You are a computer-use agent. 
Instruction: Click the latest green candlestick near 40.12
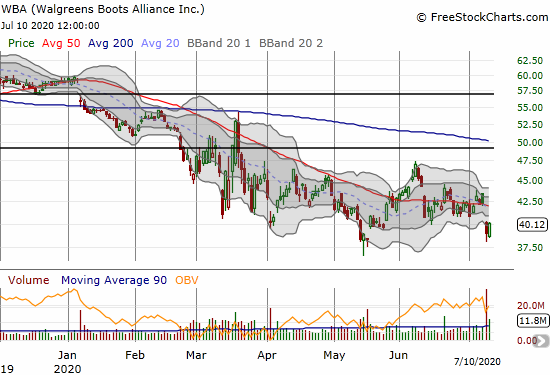490,230
